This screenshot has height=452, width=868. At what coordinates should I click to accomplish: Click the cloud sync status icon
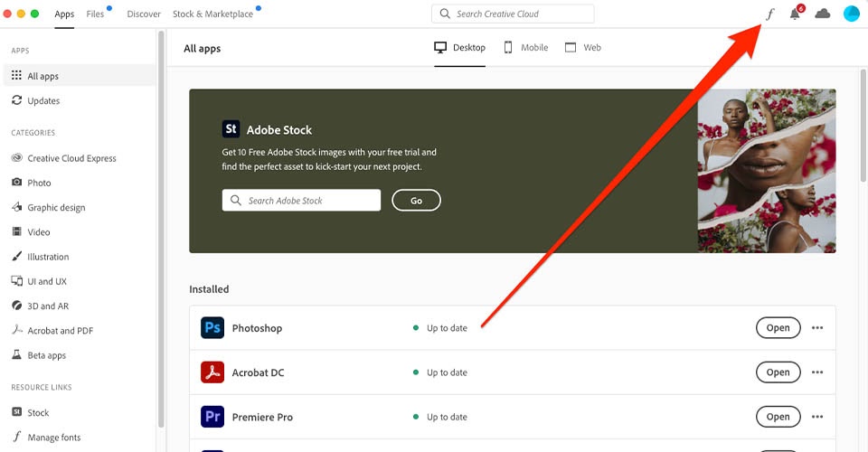pos(823,14)
